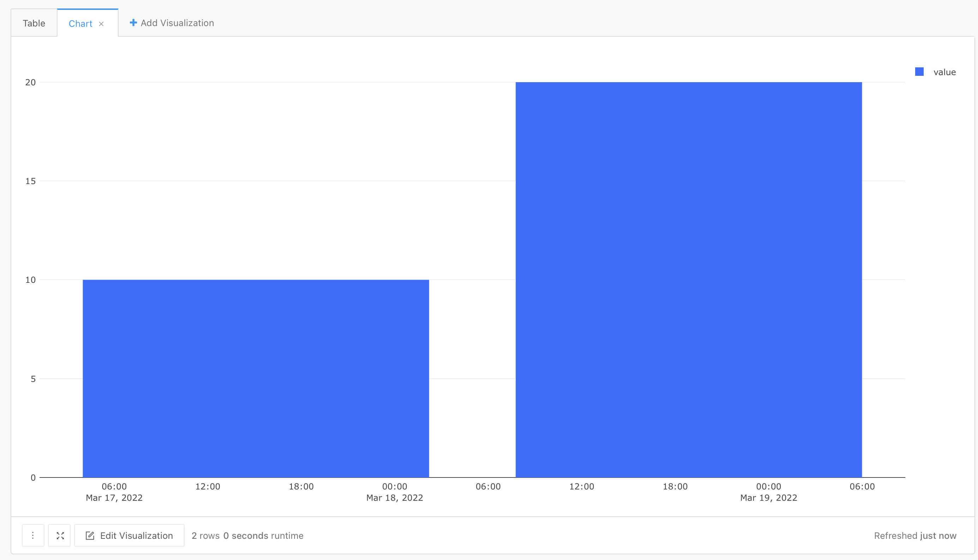
Task: Collapse the chart from expanded view
Action: pos(59,535)
